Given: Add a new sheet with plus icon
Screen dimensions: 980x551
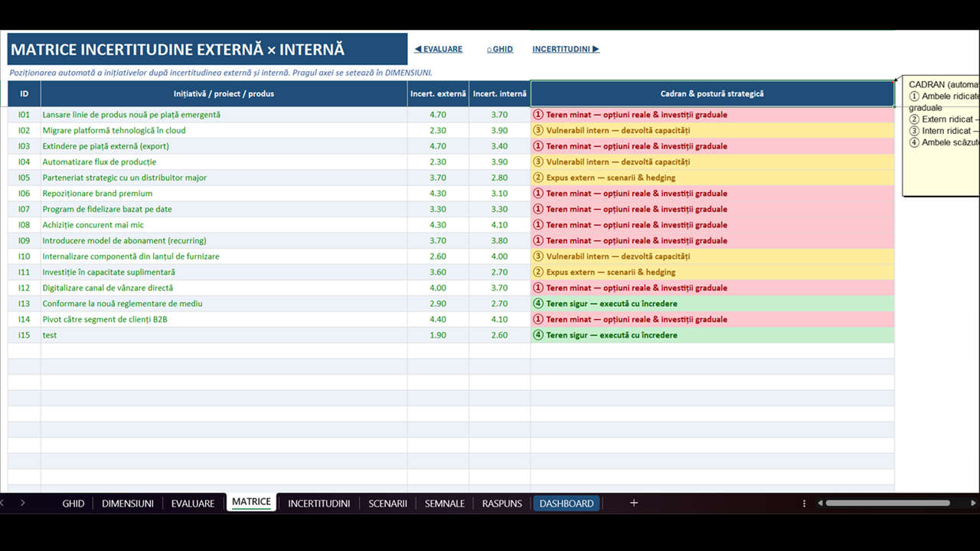Looking at the screenshot, I should click(634, 503).
